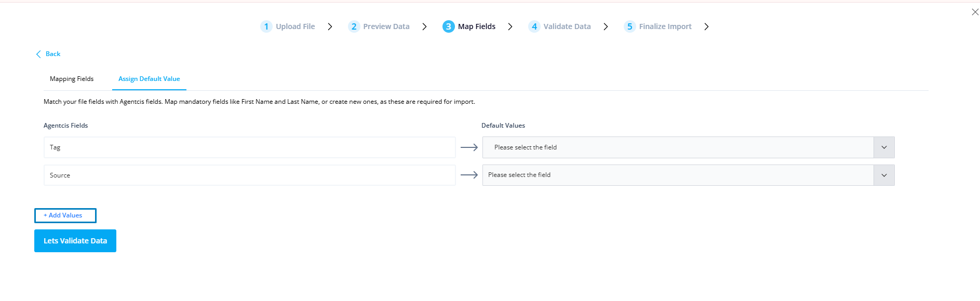Open the Source default value dropdown arrow

[x=884, y=175]
